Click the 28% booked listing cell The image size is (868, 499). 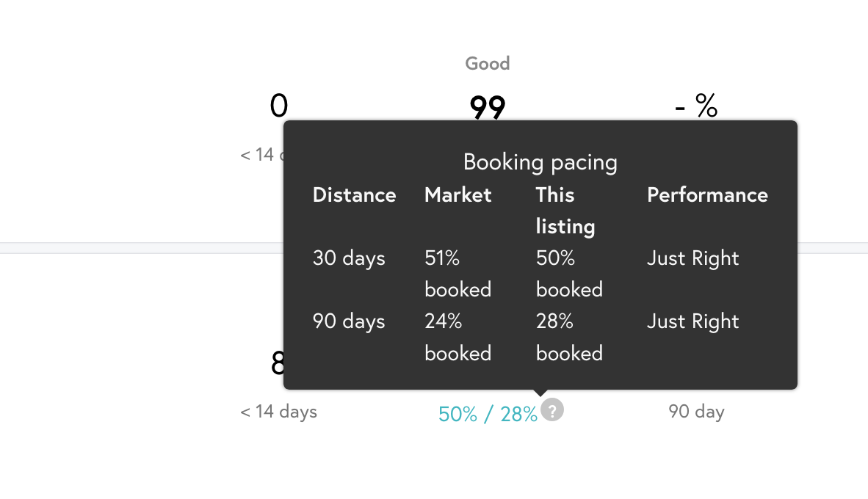point(569,337)
